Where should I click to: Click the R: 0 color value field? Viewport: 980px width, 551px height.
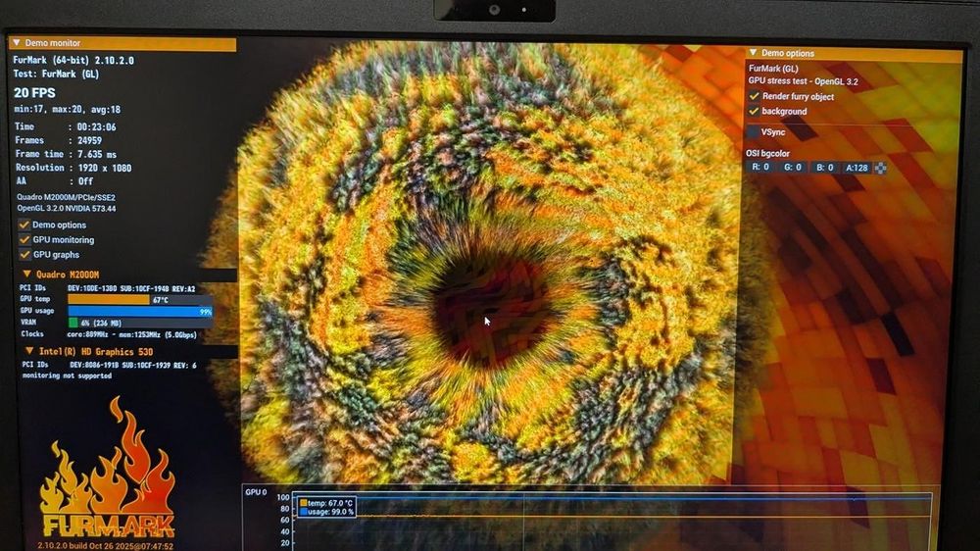[x=760, y=168]
